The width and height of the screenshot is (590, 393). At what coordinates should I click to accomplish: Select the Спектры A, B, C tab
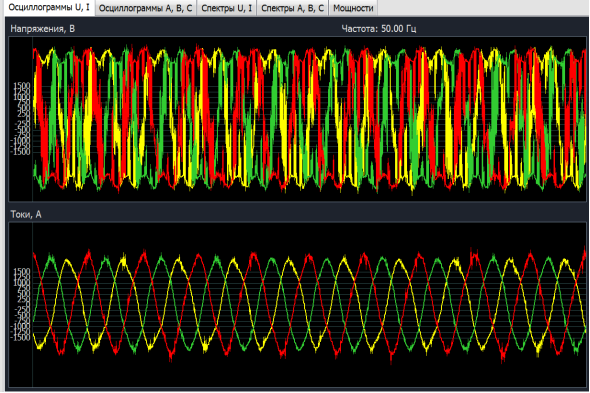[x=292, y=8]
